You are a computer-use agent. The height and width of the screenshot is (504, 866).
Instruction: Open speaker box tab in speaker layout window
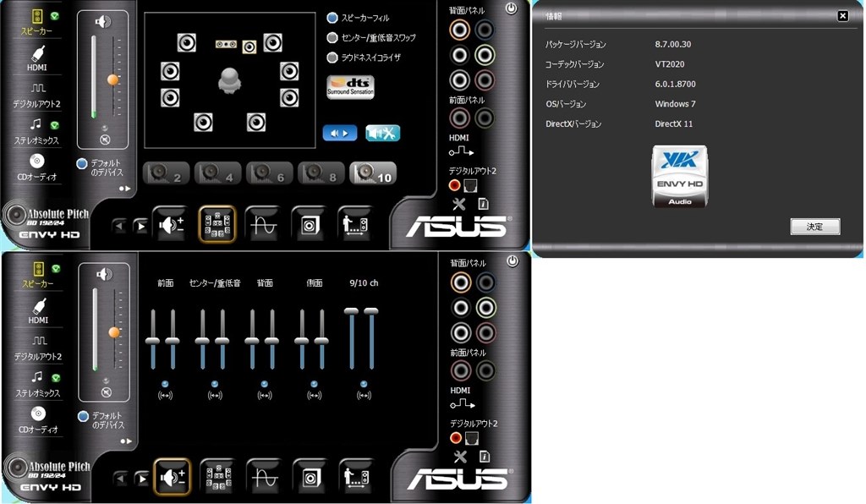pos(310,225)
